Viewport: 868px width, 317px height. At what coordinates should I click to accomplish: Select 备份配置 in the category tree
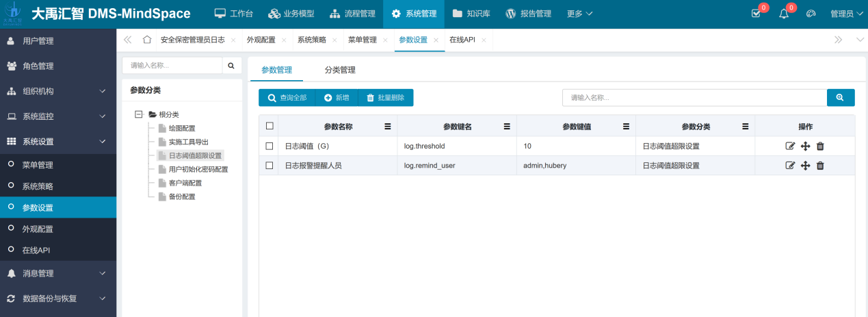pos(182,196)
